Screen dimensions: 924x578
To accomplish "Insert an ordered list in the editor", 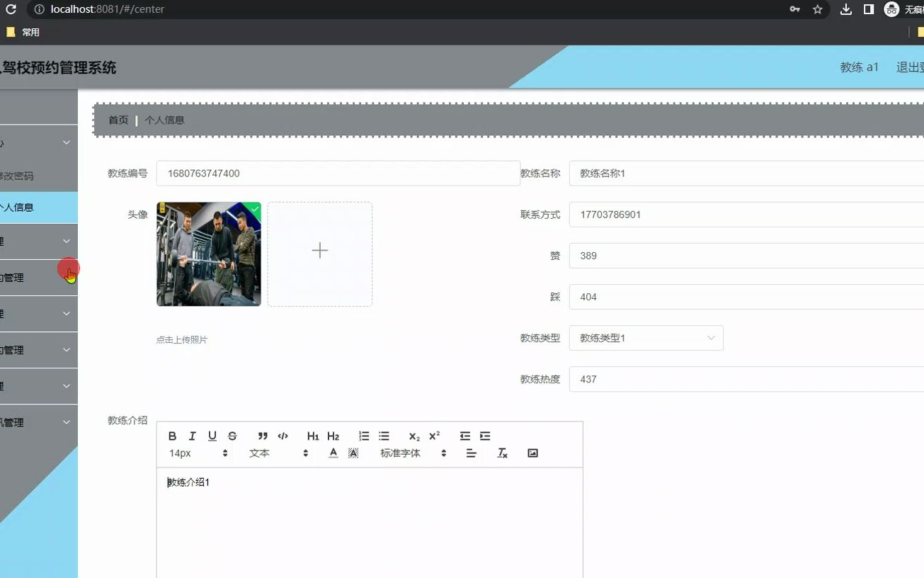I will coord(364,436).
